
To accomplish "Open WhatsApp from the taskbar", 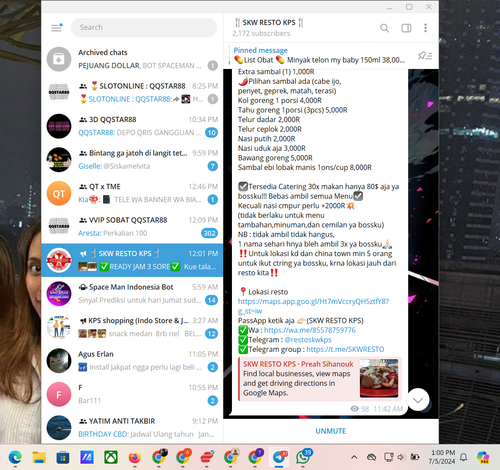I will (303, 457).
